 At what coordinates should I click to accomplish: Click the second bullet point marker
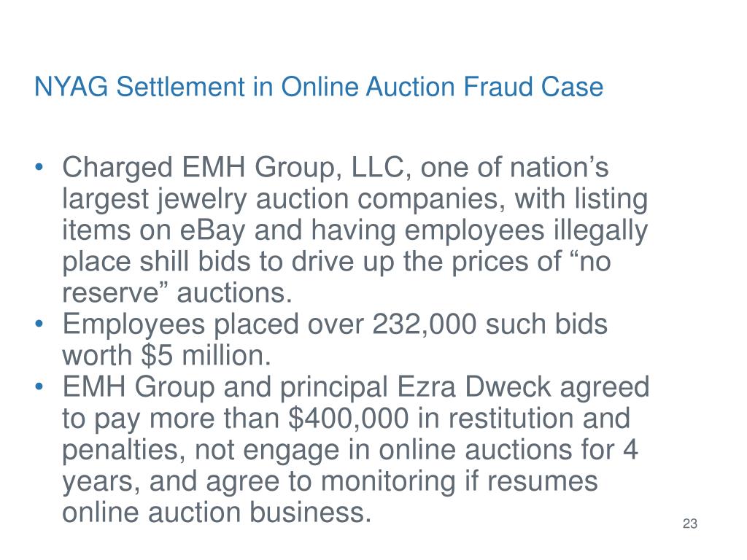pyautogui.click(x=39, y=324)
